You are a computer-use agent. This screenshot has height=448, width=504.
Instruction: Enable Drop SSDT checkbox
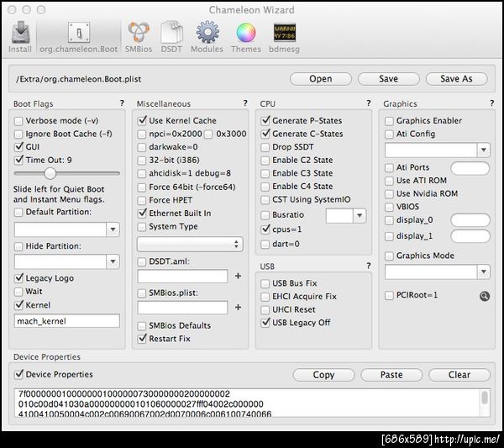(265, 147)
